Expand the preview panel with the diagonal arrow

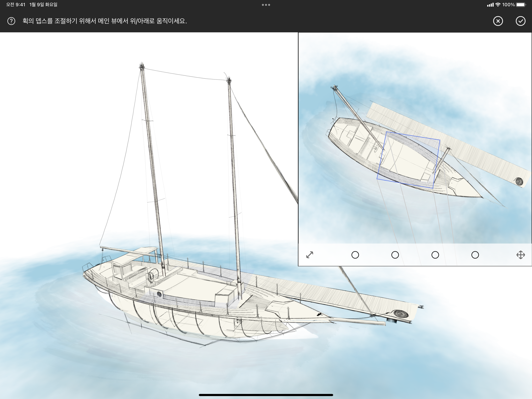click(310, 255)
